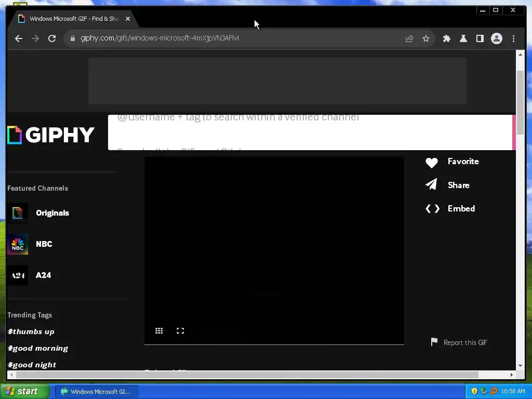The width and height of the screenshot is (532, 399).
Task: Click the magnifier tray icon
Action: click(x=494, y=392)
